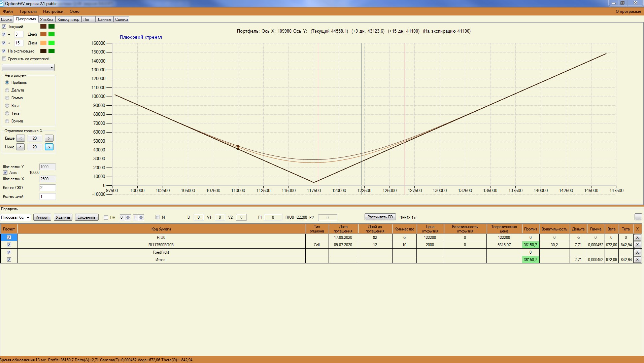Image resolution: width=644 pixels, height=363 pixels.
Task: Toggle the +15 Дней curve checkbox
Action: 4,43
